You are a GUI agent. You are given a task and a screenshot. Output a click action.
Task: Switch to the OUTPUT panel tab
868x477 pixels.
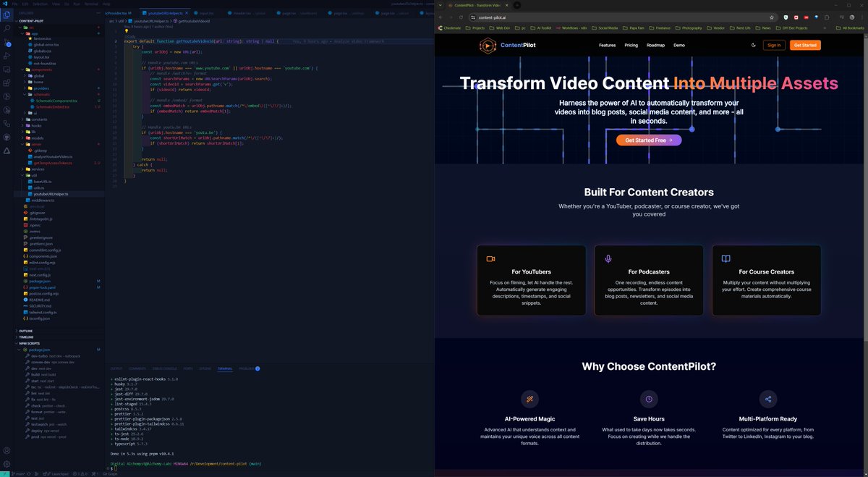click(x=116, y=368)
